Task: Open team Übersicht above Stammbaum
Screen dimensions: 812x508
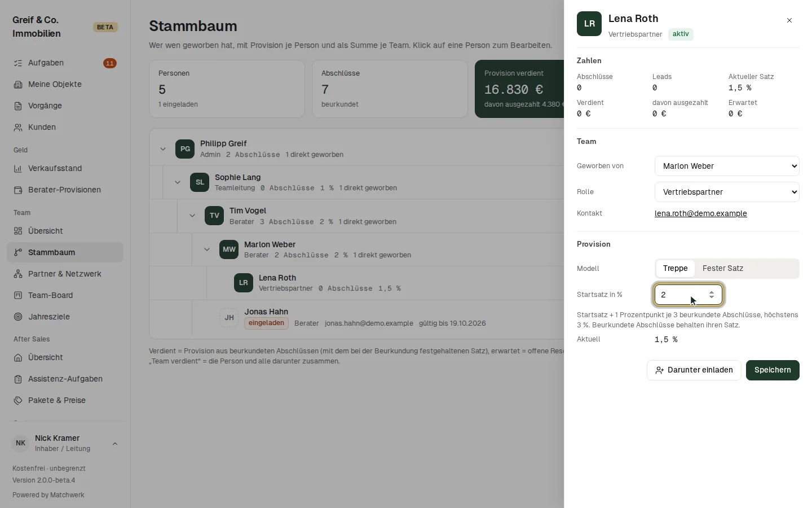Action: (x=65, y=231)
